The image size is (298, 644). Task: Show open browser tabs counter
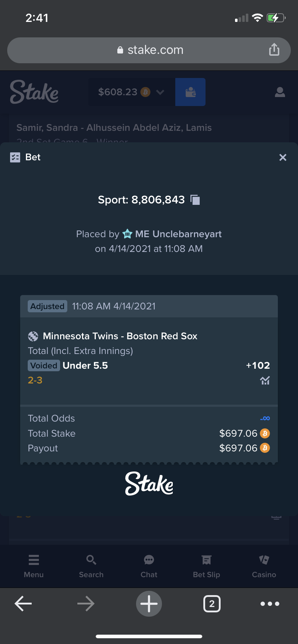click(212, 604)
